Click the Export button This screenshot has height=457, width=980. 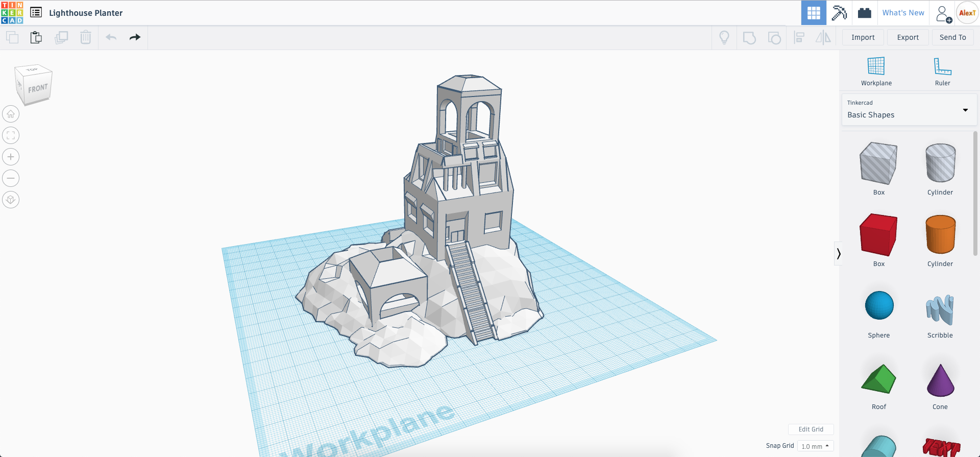click(x=908, y=37)
